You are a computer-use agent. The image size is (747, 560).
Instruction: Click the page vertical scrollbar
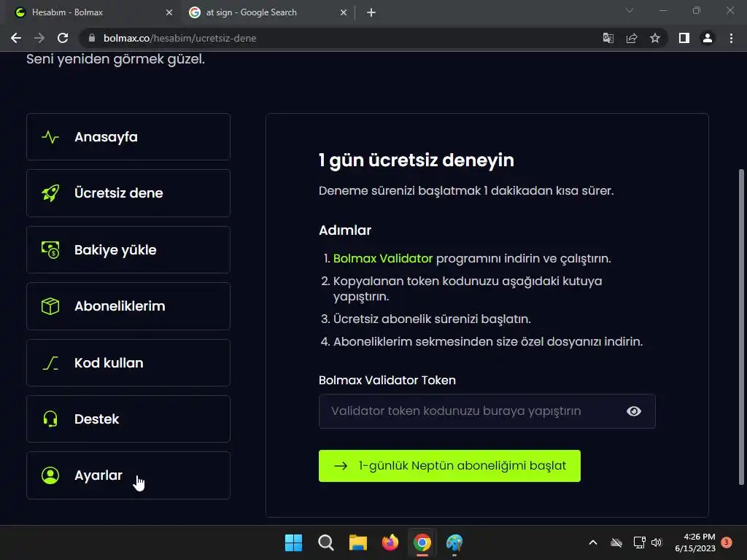(x=741, y=327)
